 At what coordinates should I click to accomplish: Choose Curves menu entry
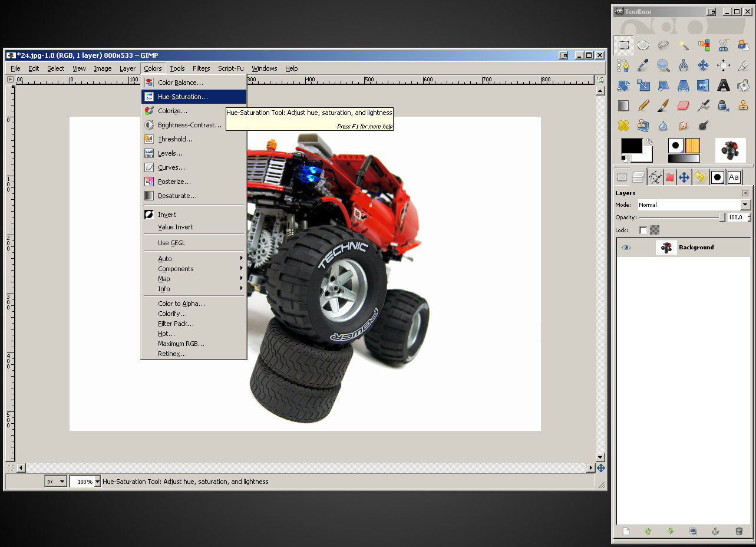[x=193, y=167]
